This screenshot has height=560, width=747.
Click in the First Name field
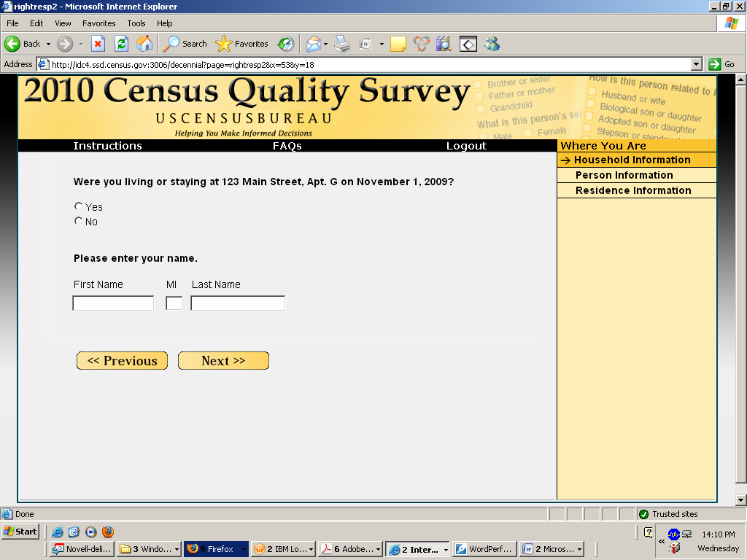pyautogui.click(x=113, y=303)
